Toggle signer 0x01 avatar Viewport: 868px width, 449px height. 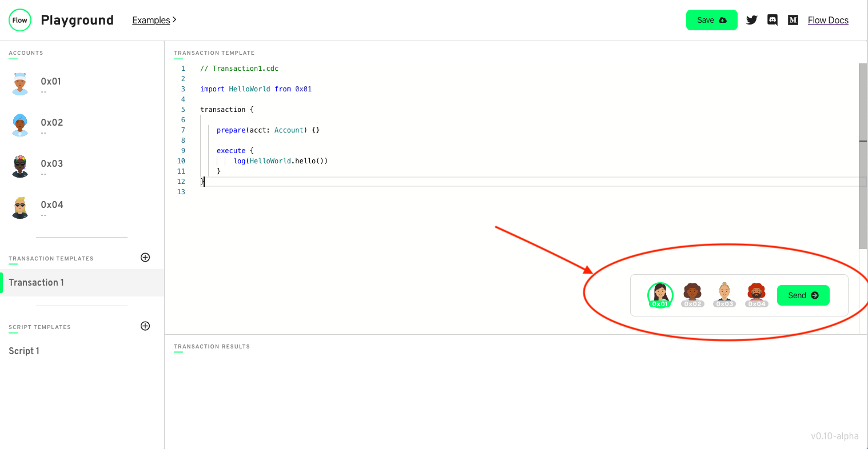tap(660, 295)
